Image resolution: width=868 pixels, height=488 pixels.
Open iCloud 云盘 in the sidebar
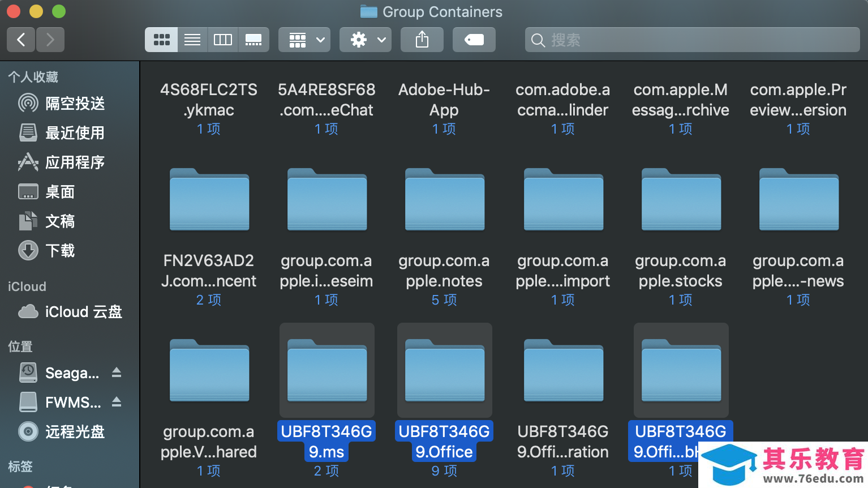[x=70, y=312]
